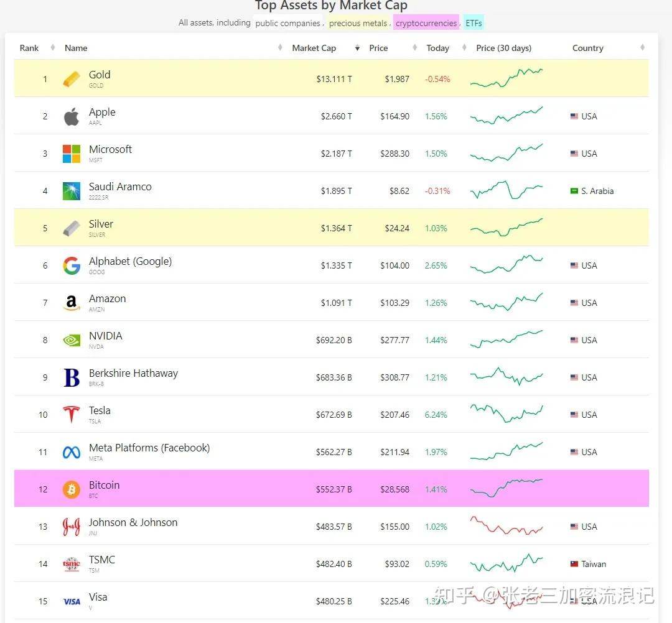Screen dimensions: 672x623
Task: Click the Tesla logo icon
Action: tap(72, 415)
